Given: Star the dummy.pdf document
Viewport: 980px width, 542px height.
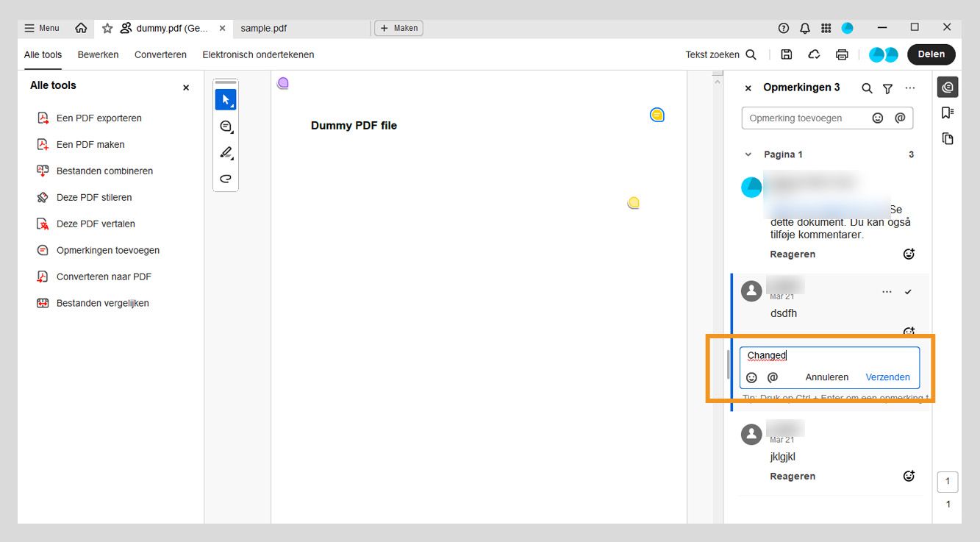Looking at the screenshot, I should click(107, 28).
